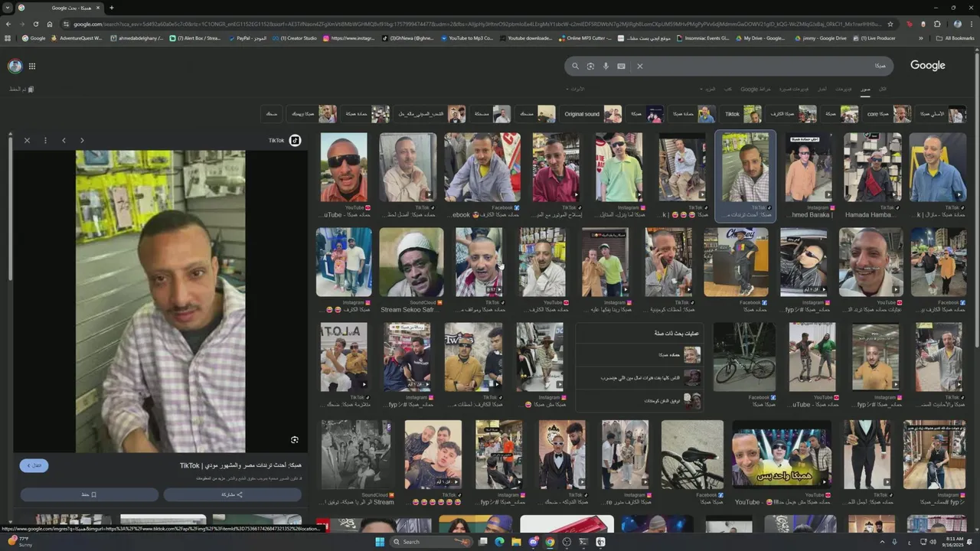This screenshot has height=551, width=980.
Task: Start voice search with the microphone icon
Action: (606, 66)
